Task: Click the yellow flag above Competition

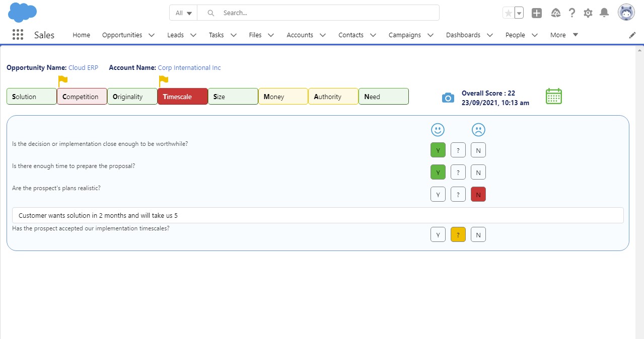Action: click(62, 79)
